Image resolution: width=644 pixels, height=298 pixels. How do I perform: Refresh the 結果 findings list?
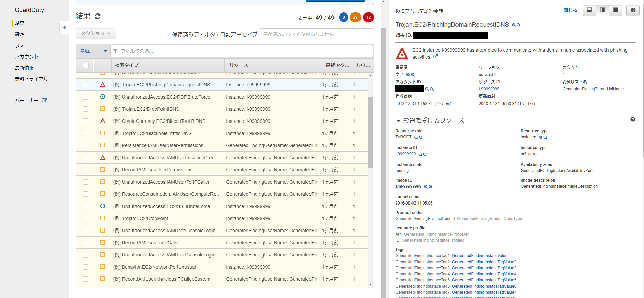(98, 16)
